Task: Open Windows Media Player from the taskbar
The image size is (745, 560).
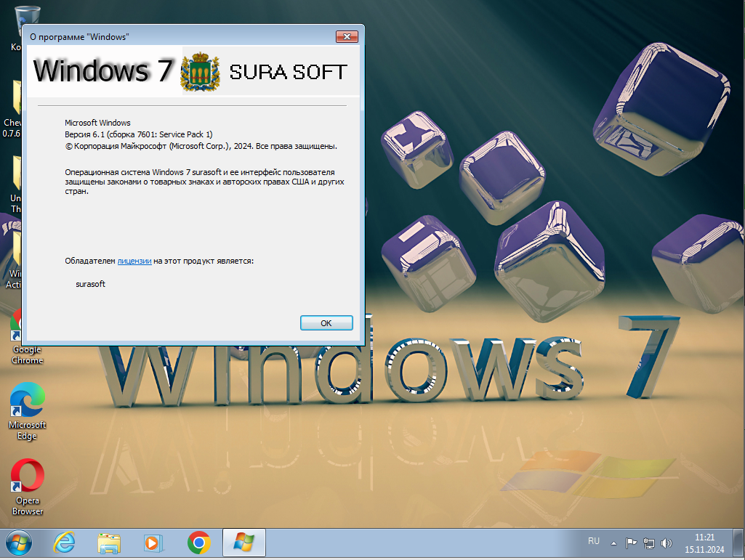Action: click(153, 543)
